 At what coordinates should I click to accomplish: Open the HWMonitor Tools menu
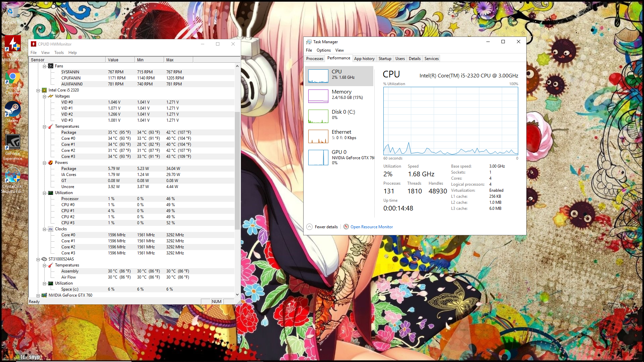(x=59, y=53)
